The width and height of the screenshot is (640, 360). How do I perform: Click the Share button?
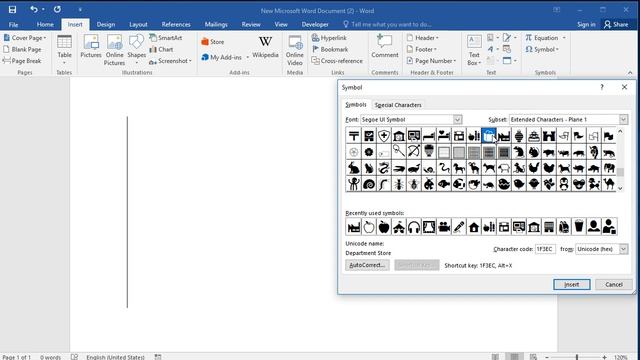[616, 24]
